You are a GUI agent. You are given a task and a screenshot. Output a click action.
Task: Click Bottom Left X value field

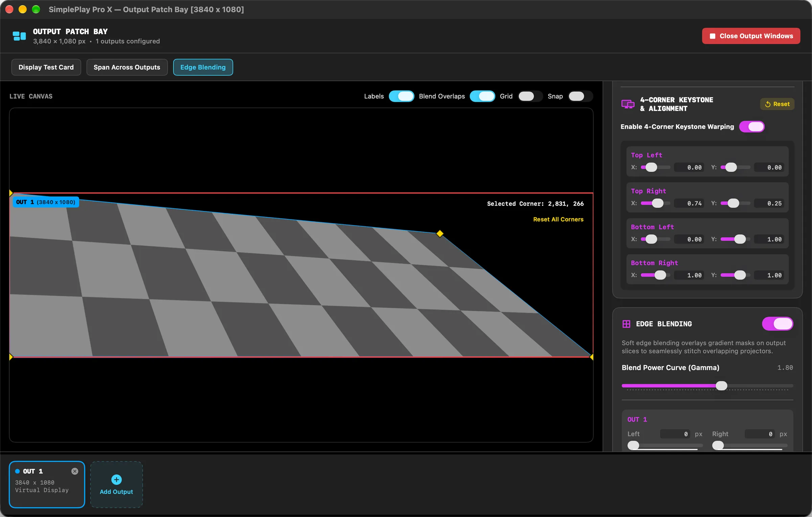(689, 239)
